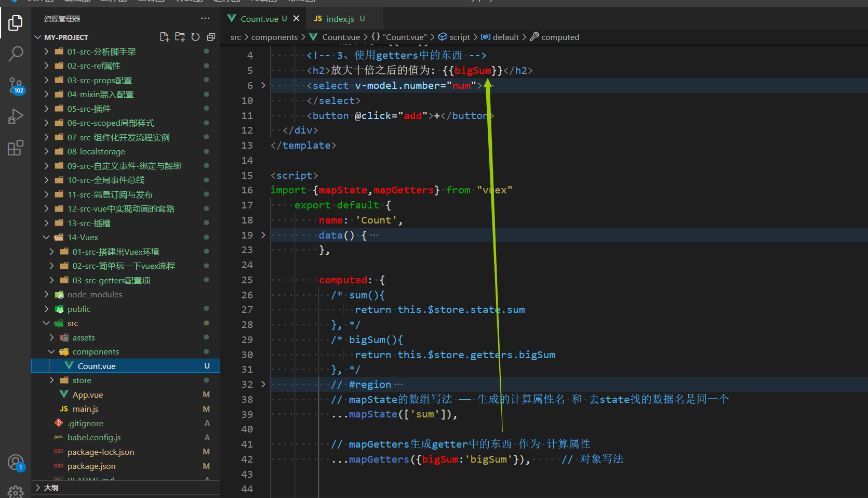Expand the assets folder
Screen dimensions: 868x498
tap(126, 337)
